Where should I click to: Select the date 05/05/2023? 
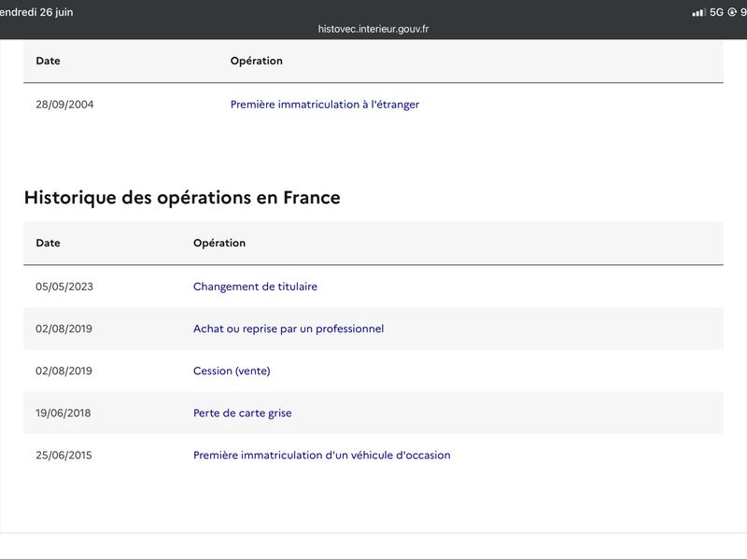pos(64,287)
